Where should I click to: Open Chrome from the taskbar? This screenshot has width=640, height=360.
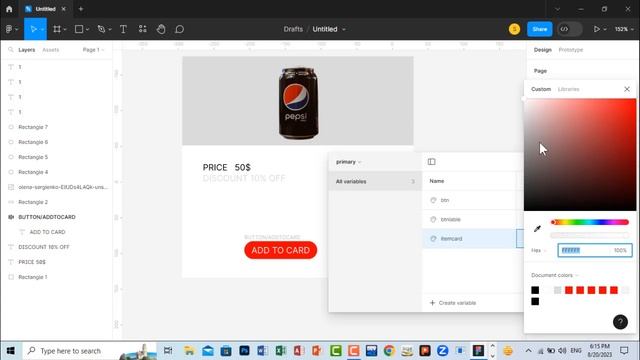pyautogui.click(x=389, y=350)
